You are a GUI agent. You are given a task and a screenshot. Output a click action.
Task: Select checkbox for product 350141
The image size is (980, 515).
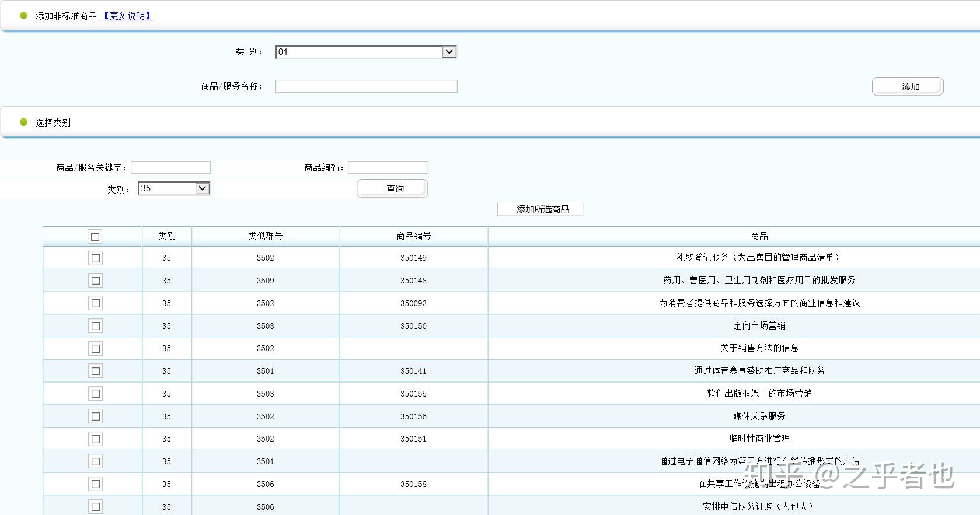coord(95,371)
